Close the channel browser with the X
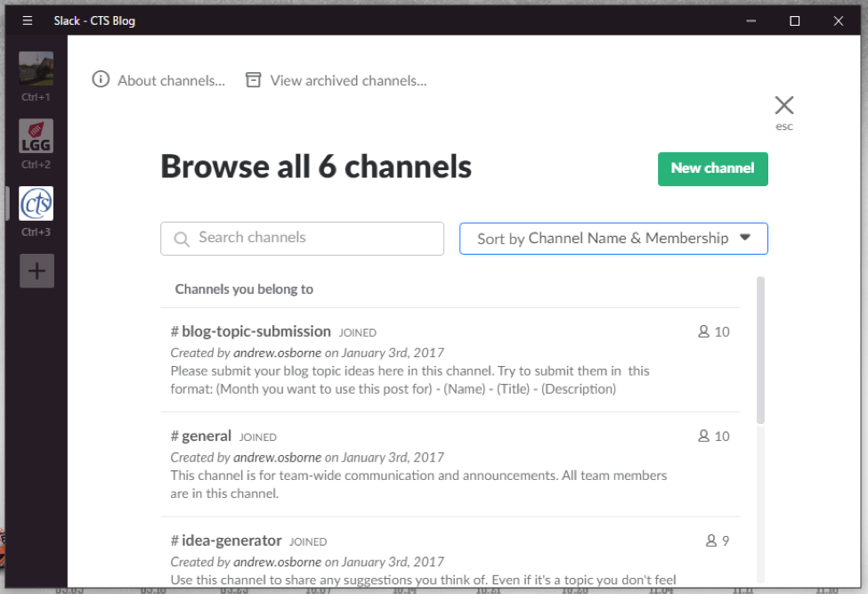868x594 pixels. click(783, 104)
